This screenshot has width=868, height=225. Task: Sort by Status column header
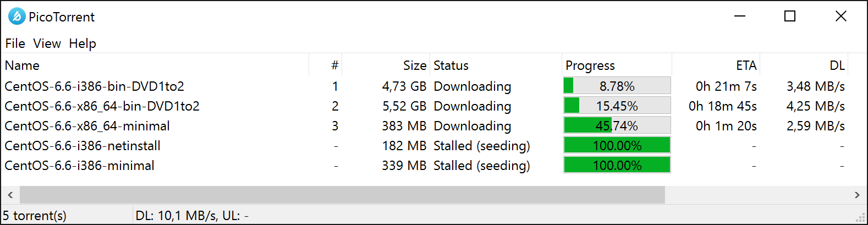pyautogui.click(x=496, y=65)
